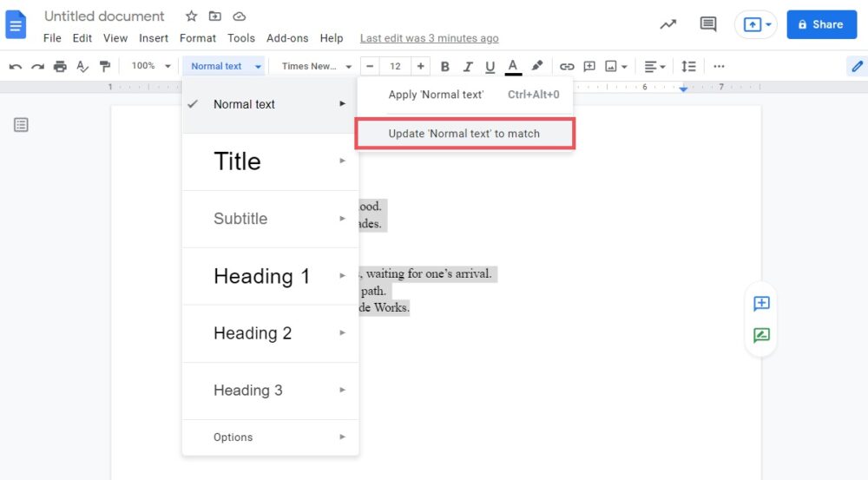Click the undo arrow icon
Viewport: 868px width, 480px height.
[x=16, y=66]
